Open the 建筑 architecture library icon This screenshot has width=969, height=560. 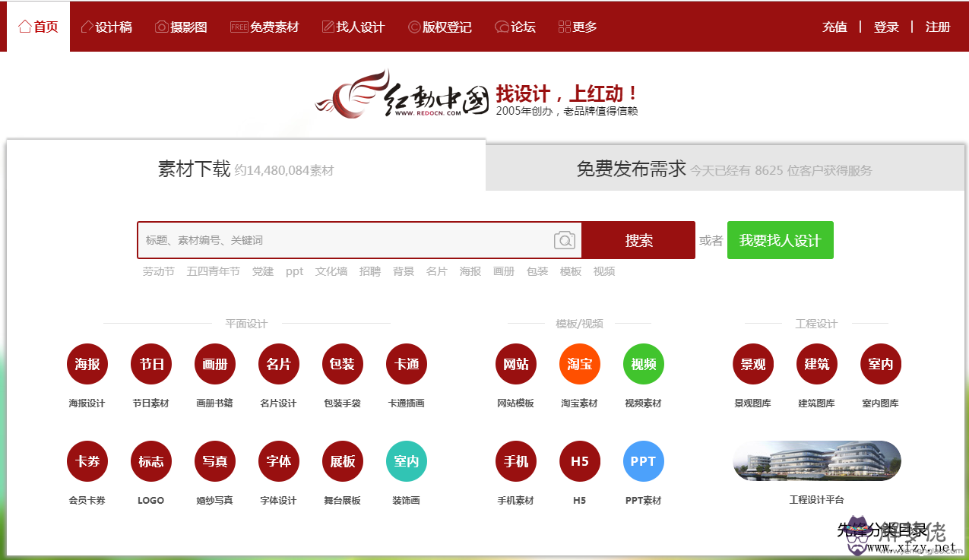pyautogui.click(x=817, y=365)
